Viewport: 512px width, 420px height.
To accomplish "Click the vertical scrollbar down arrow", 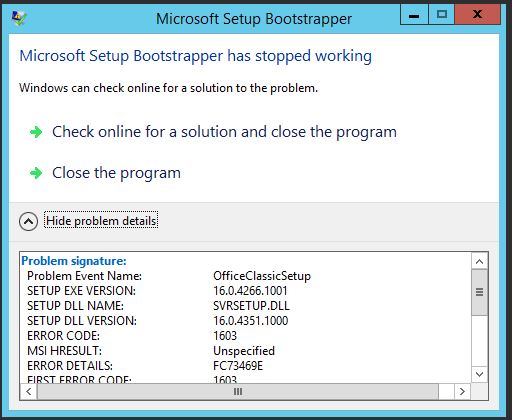I will tap(479, 374).
